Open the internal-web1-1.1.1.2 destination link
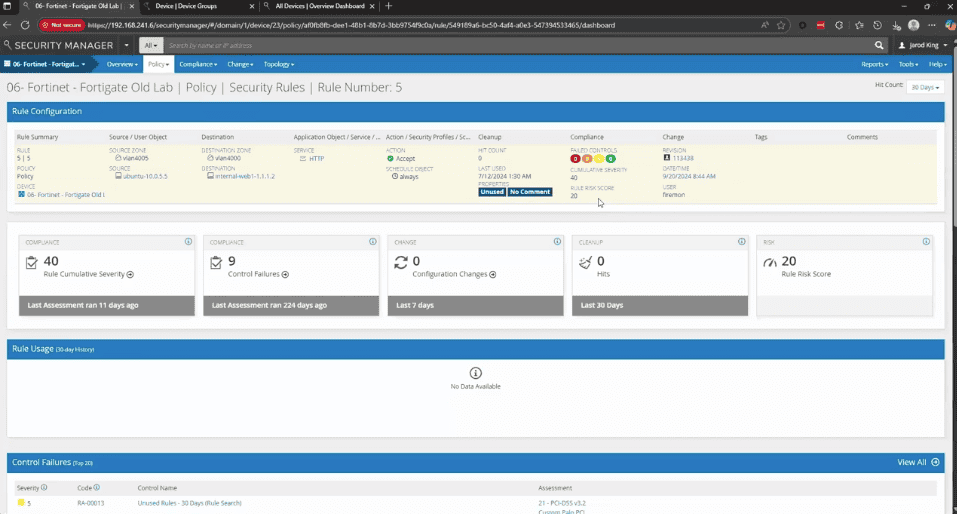The image size is (957, 514). (245, 176)
